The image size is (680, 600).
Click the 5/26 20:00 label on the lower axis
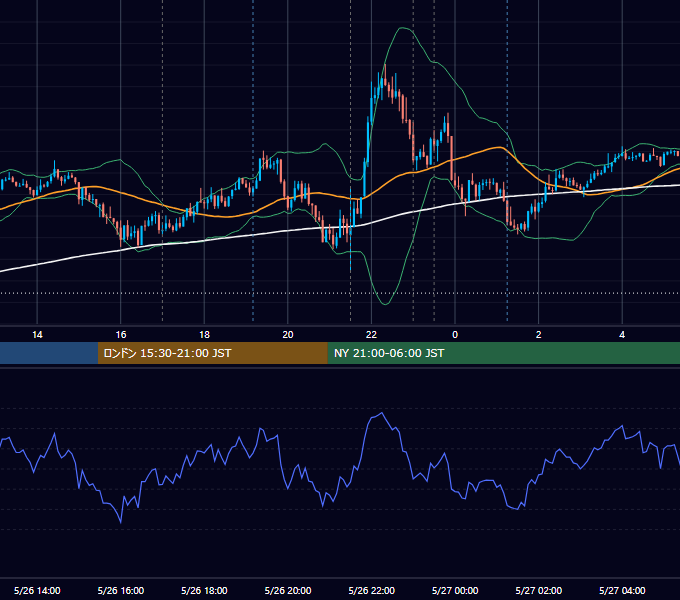[288, 590]
